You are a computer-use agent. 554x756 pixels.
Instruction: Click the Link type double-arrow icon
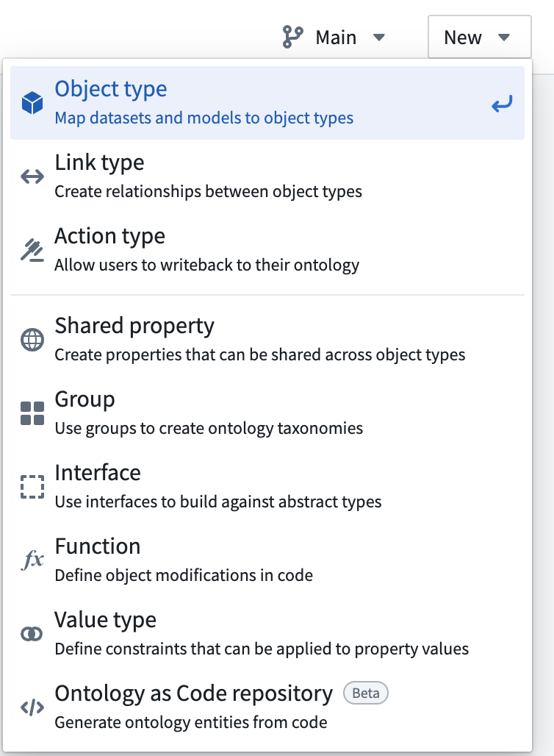coord(32,176)
